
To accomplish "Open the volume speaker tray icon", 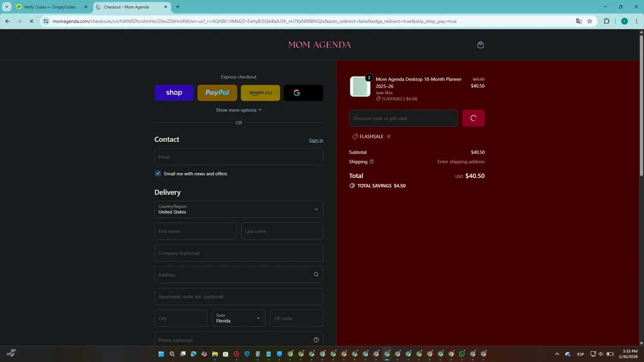I will coord(601,354).
